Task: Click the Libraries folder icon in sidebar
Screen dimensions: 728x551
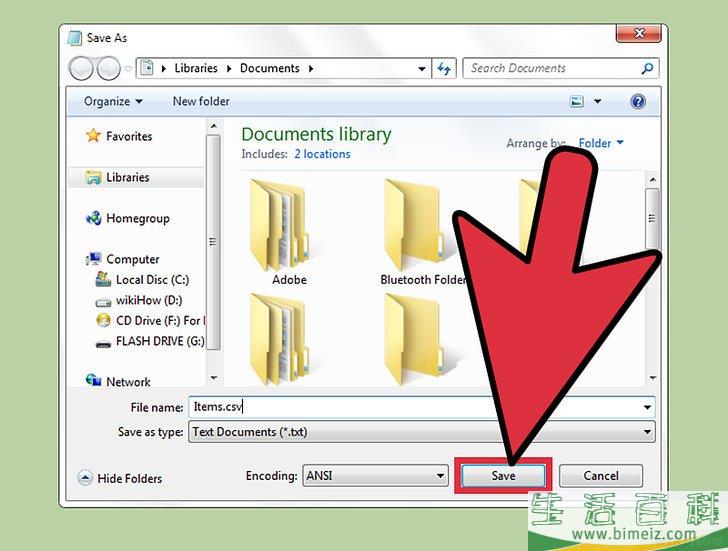Action: pos(93,177)
